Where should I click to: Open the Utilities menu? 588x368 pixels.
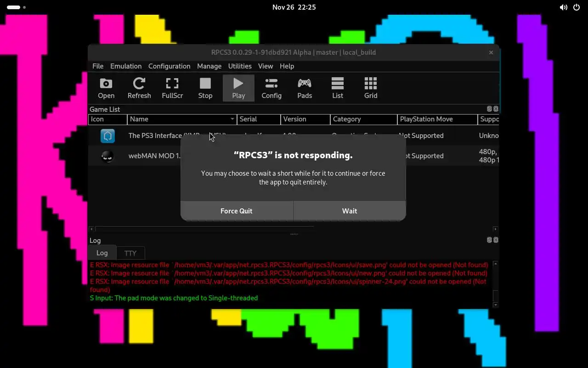(x=240, y=66)
